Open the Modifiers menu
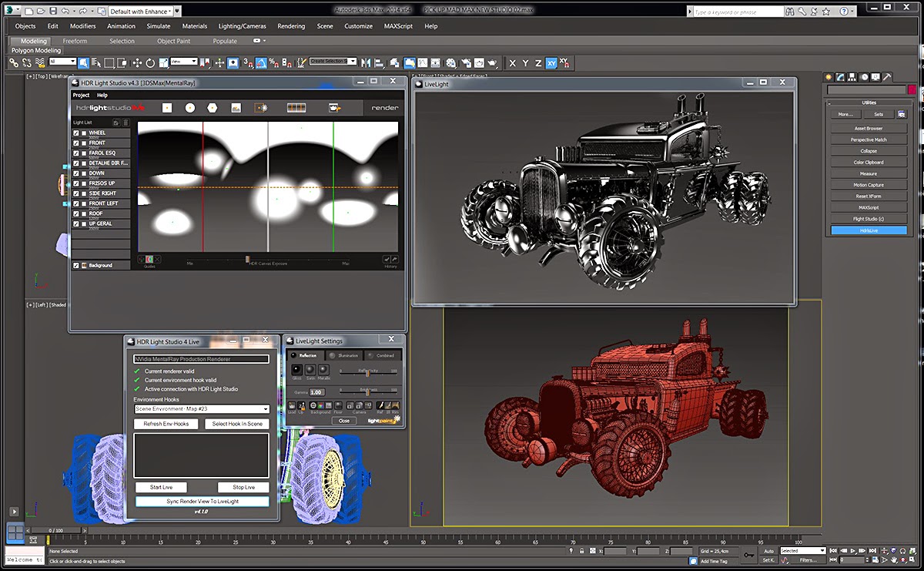The image size is (924, 571). 82,26
